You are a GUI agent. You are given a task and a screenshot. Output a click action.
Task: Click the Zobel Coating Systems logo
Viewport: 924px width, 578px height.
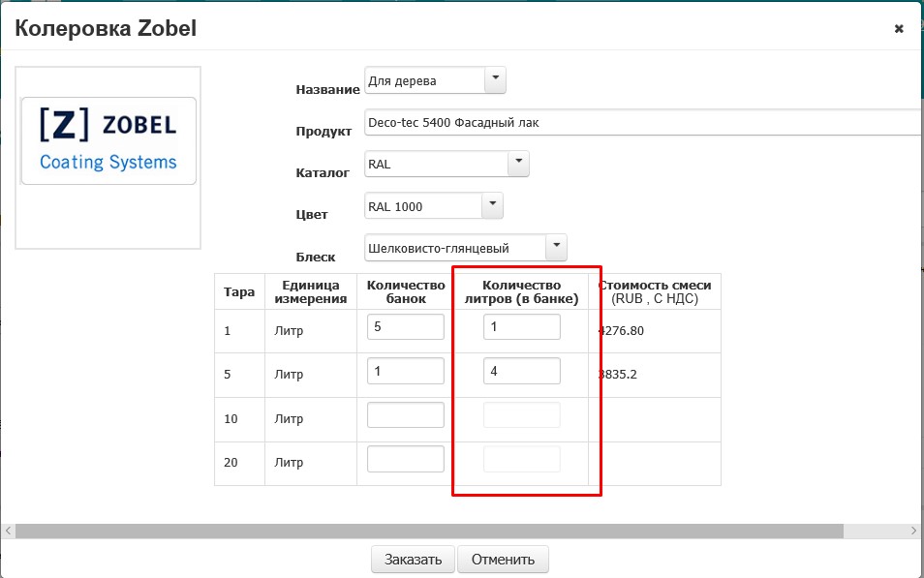108,141
